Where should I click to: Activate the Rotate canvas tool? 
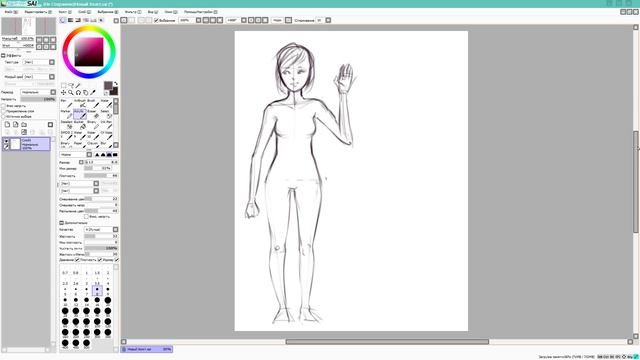pyautogui.click(x=78, y=93)
